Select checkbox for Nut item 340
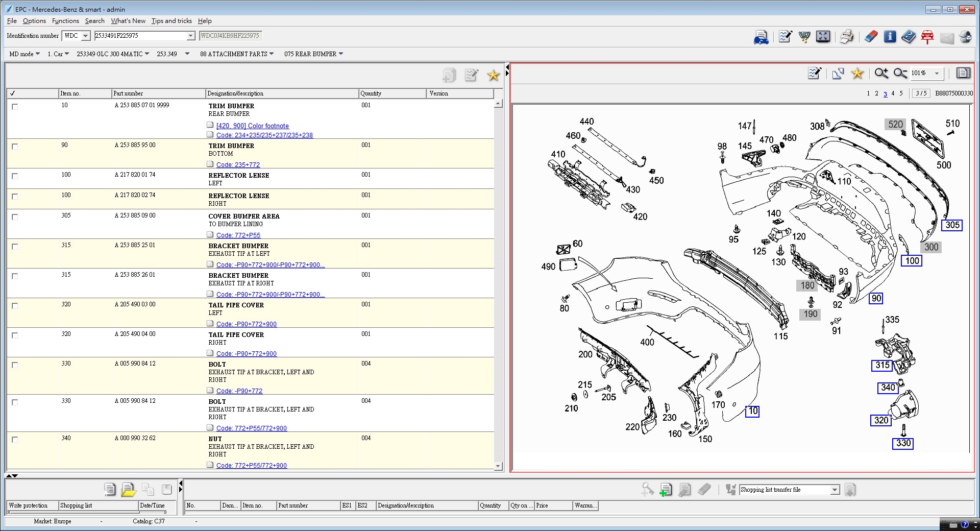 [15, 440]
